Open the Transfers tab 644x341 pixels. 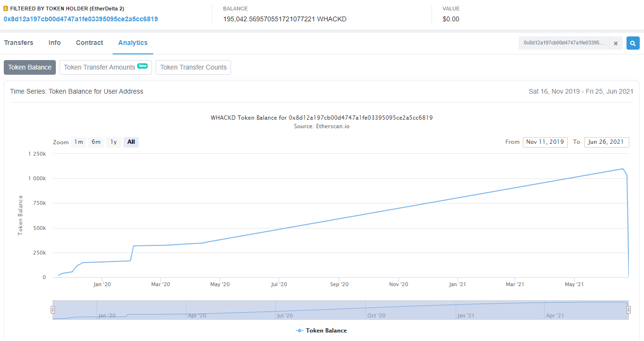[18, 43]
